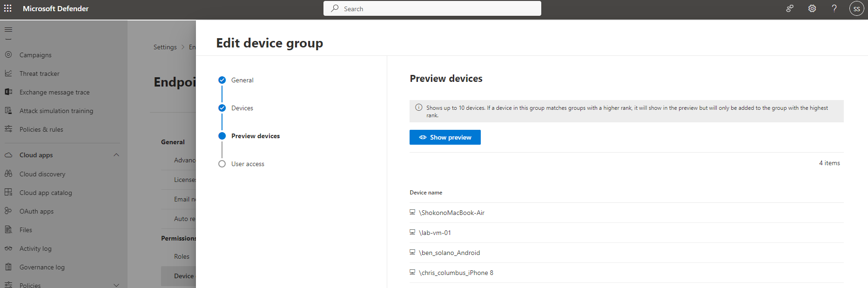
Task: Click device icon beside ben_solano_Android
Action: 412,252
